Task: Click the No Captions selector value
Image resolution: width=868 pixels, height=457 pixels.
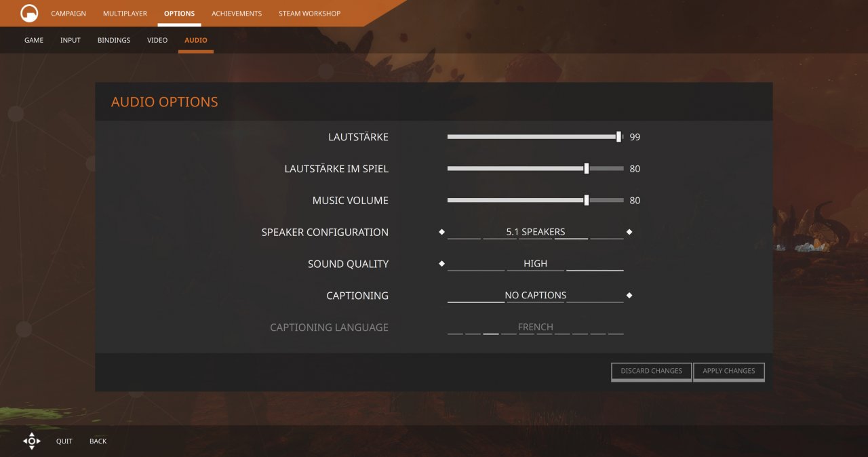Action: pos(536,296)
